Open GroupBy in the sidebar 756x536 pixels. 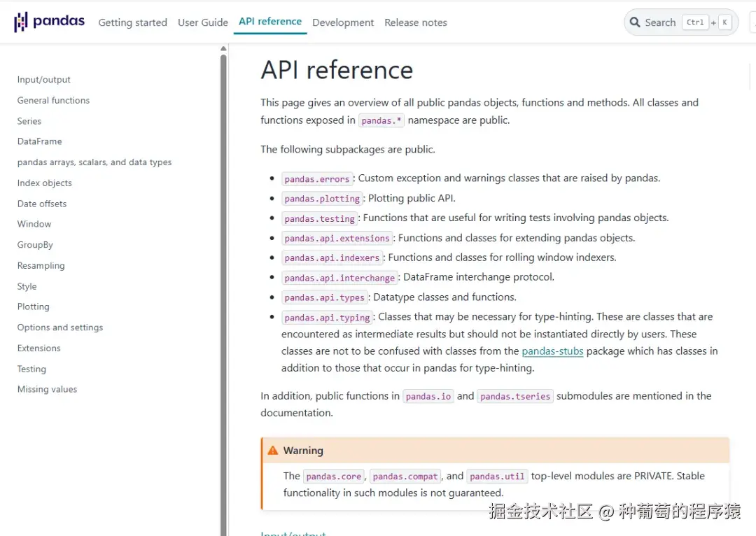coord(35,244)
